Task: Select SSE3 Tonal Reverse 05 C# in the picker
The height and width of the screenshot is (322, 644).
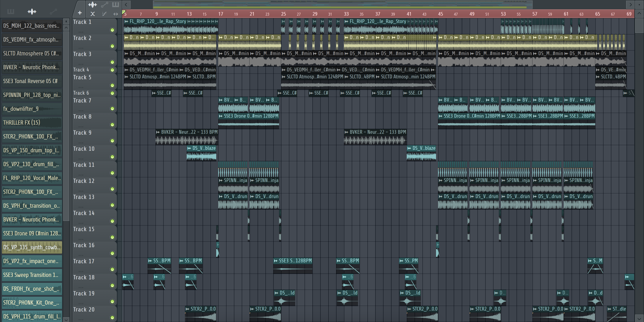Action: coord(32,81)
